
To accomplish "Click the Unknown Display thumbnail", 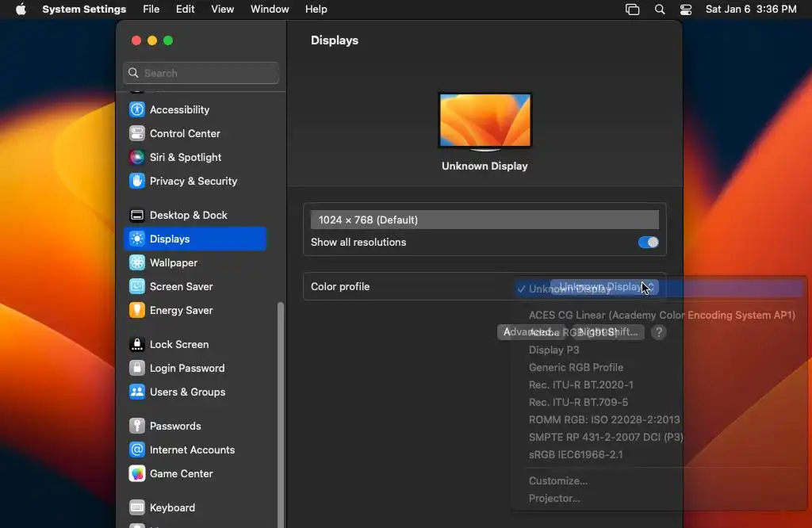I will [x=485, y=121].
